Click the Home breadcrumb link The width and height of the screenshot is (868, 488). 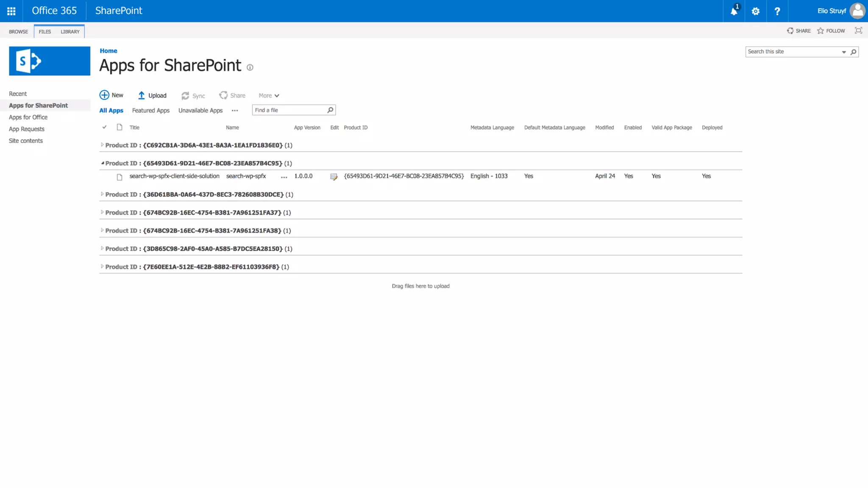[108, 51]
